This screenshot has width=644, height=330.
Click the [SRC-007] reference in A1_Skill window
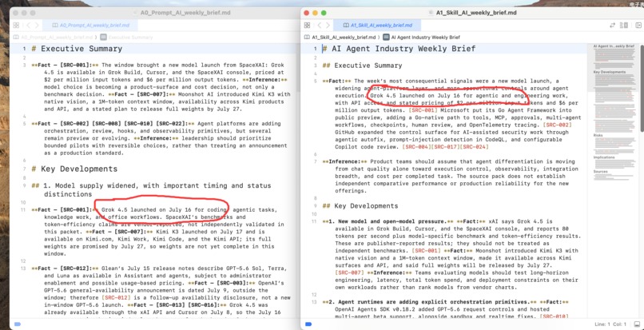coord(349,273)
